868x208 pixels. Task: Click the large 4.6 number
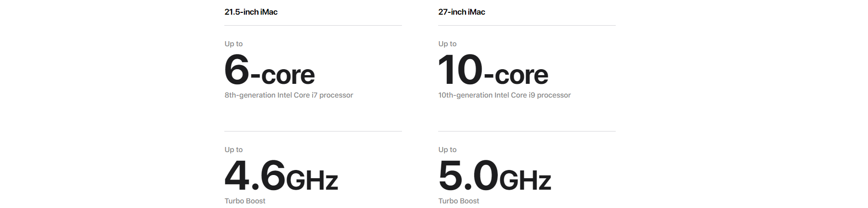[255, 176]
